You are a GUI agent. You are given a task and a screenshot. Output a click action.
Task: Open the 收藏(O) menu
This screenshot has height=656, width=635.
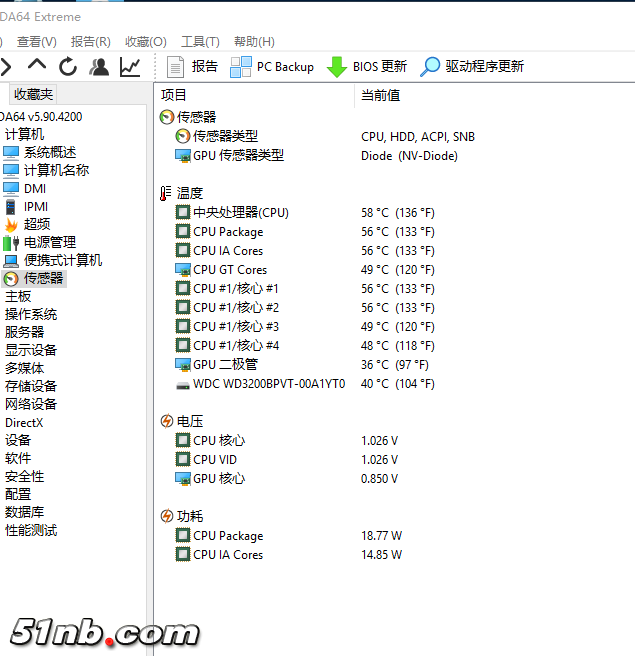[x=146, y=41]
